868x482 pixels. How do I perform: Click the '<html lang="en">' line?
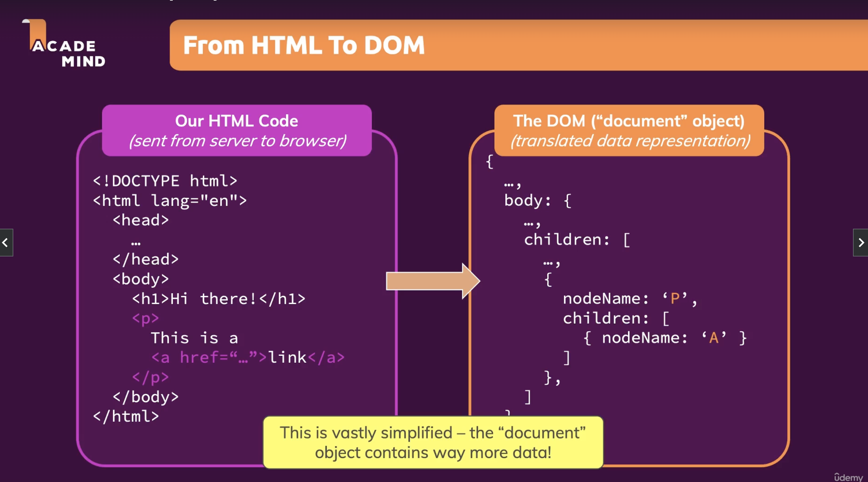point(170,200)
